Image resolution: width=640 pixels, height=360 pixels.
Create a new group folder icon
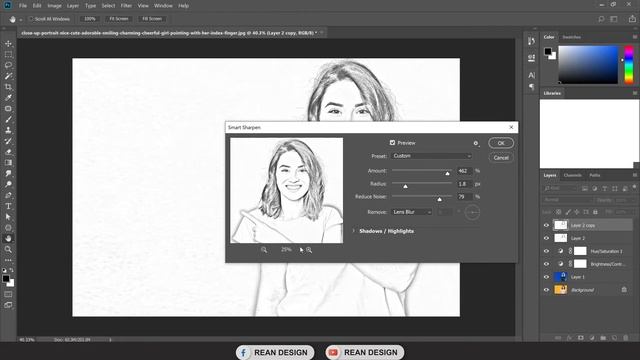[x=603, y=338]
